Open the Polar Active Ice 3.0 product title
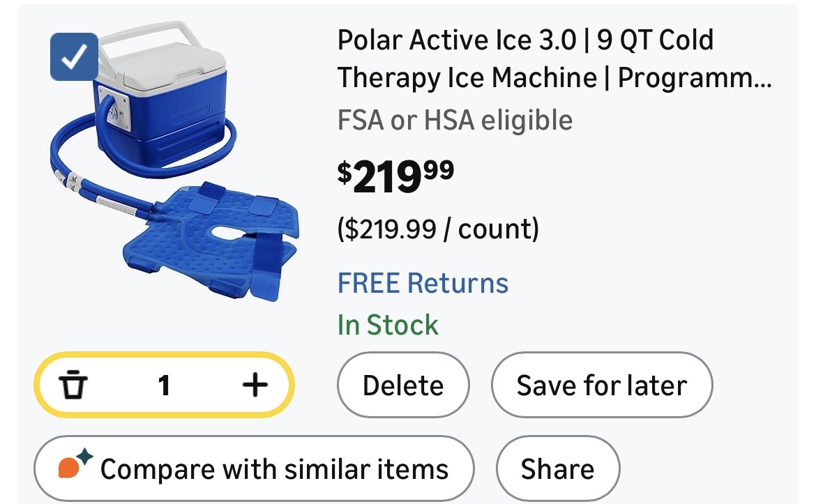 pyautogui.click(x=525, y=41)
